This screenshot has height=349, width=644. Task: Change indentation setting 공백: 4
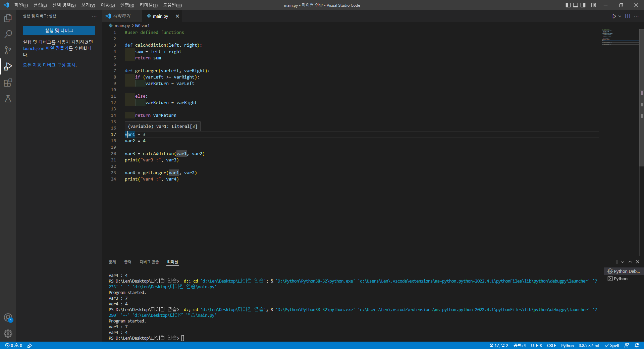pos(520,345)
